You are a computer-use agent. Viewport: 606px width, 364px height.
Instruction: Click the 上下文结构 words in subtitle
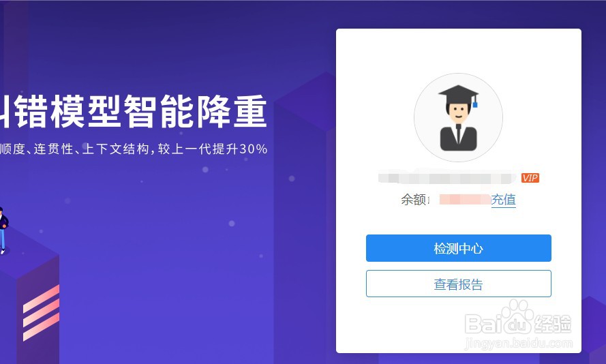click(x=116, y=149)
